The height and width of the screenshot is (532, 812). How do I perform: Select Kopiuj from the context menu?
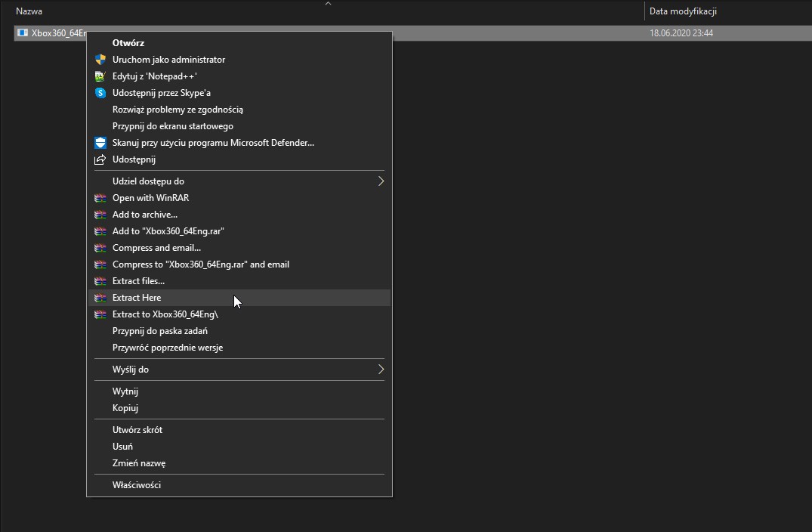tap(239, 407)
